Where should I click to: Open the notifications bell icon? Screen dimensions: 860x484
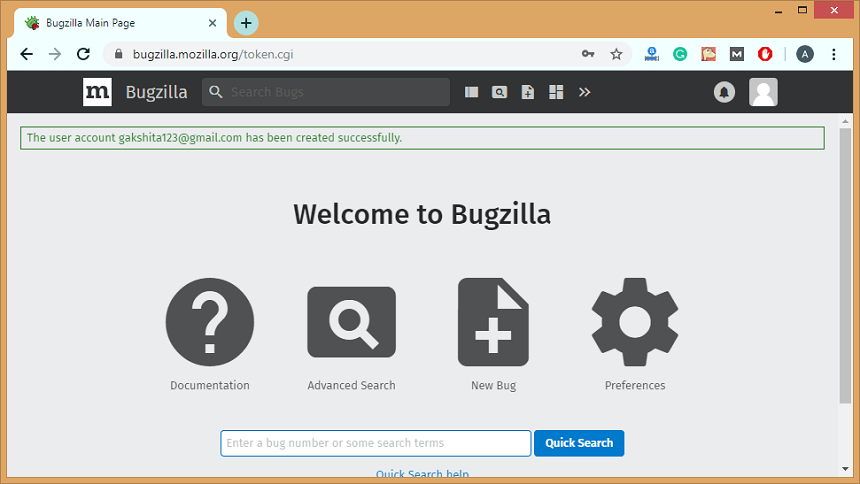point(724,92)
